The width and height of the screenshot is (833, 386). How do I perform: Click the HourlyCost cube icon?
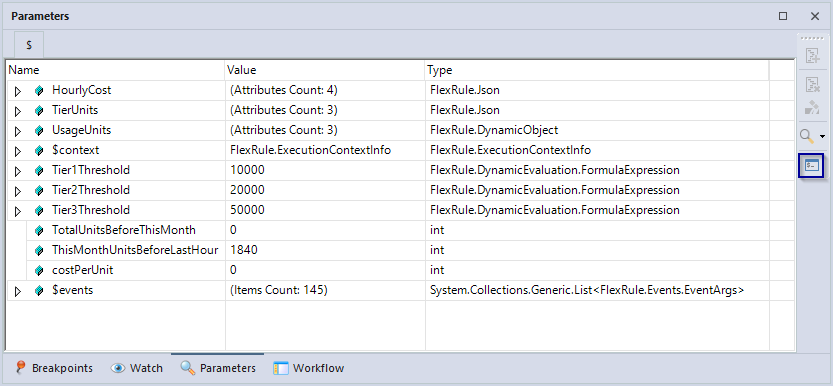coord(39,91)
